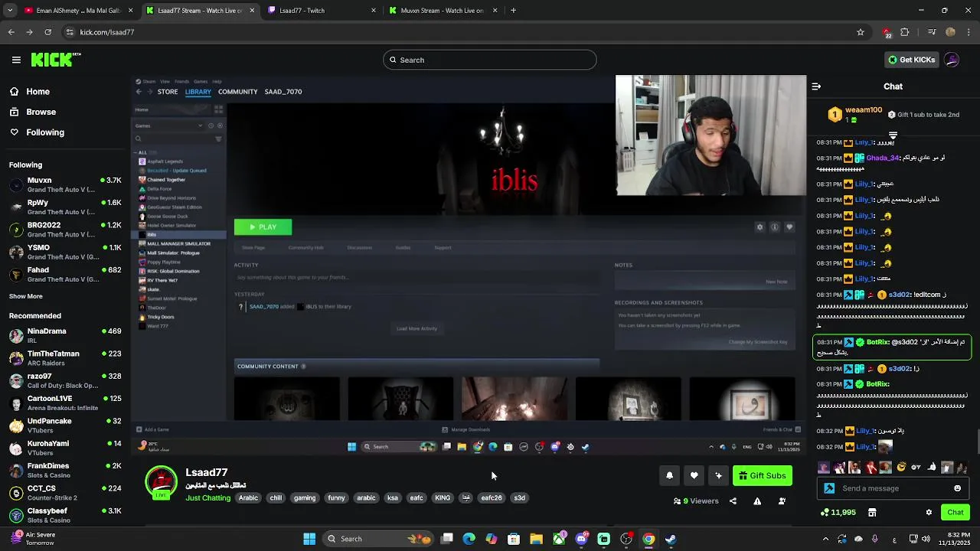
Task: Open the 9 Viewers list
Action: (696, 501)
